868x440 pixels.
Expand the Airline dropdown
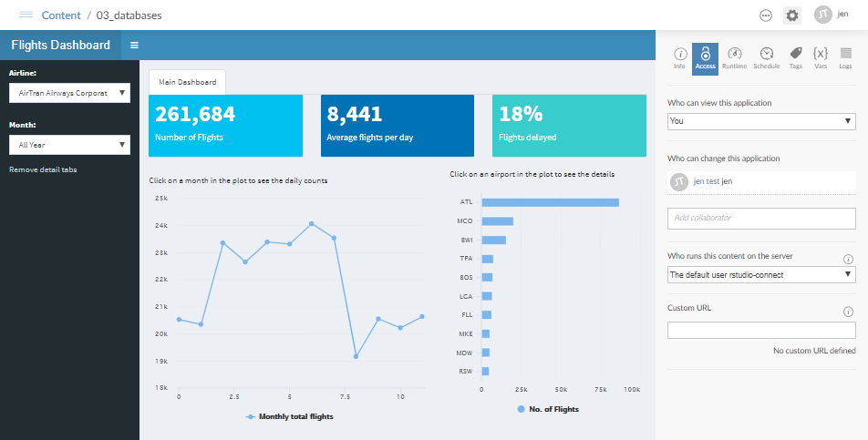pos(69,93)
